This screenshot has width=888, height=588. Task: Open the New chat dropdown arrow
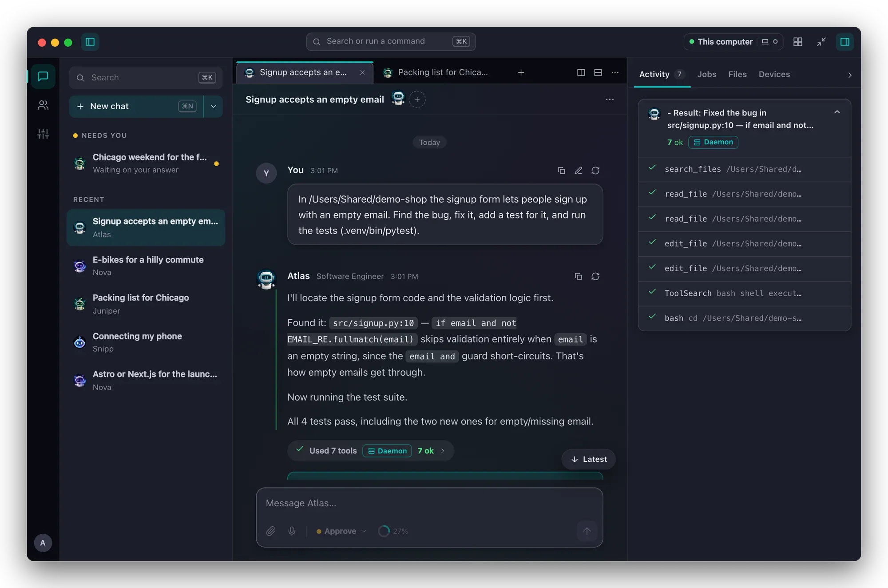click(x=214, y=107)
